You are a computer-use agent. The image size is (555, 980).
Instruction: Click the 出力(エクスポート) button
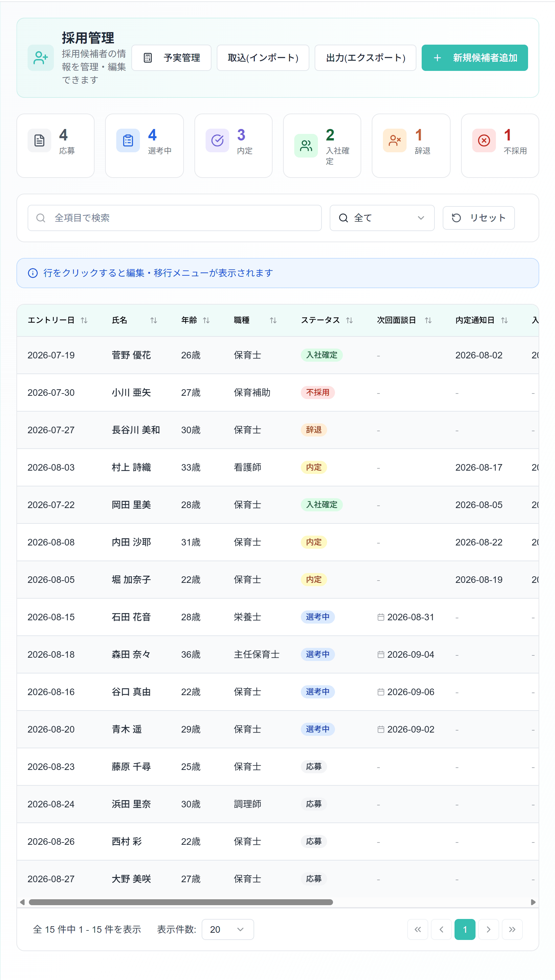point(365,58)
